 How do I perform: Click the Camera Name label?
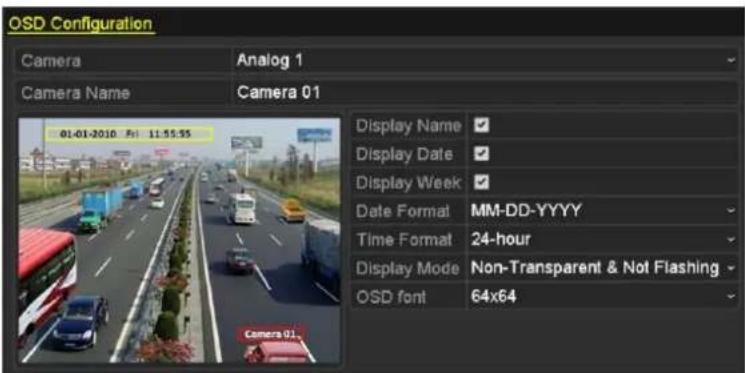click(x=76, y=93)
